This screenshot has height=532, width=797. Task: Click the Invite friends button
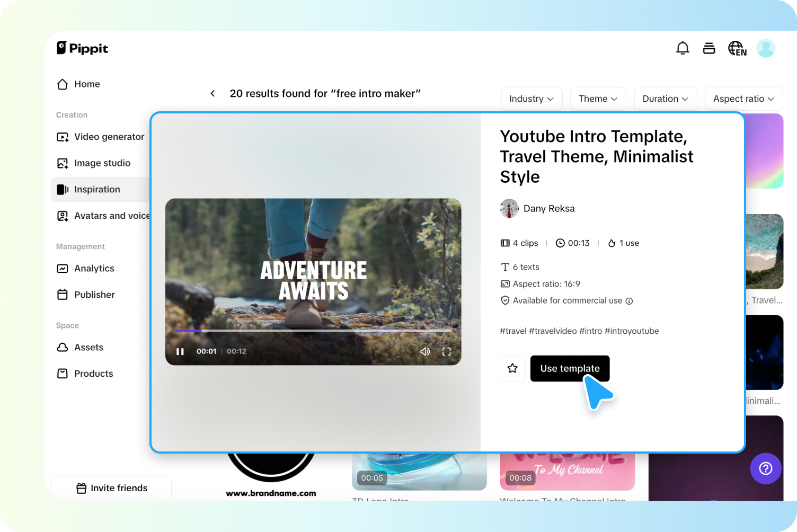tap(111, 488)
